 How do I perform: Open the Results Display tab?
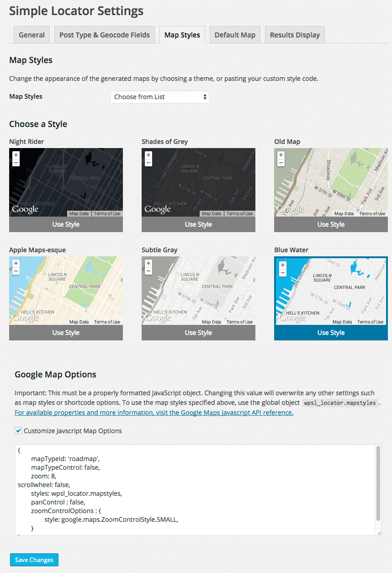[295, 35]
